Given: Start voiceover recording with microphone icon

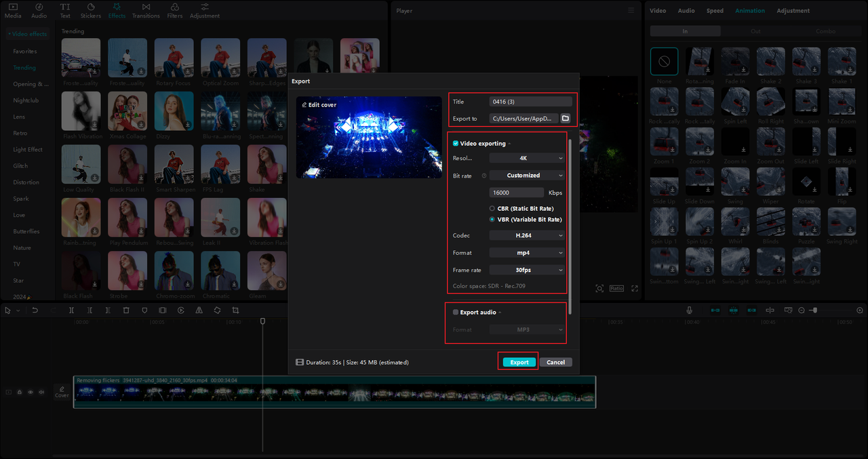Looking at the screenshot, I should [x=689, y=310].
